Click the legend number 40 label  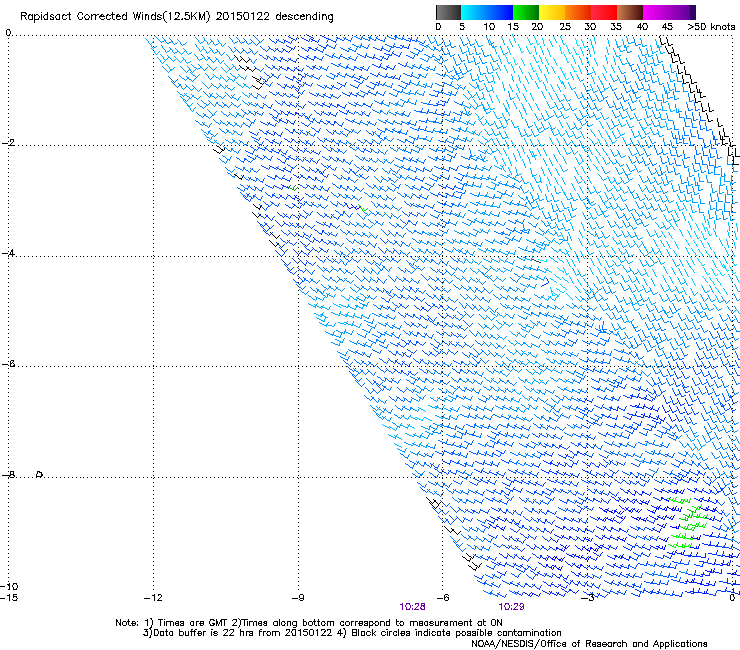(642, 27)
